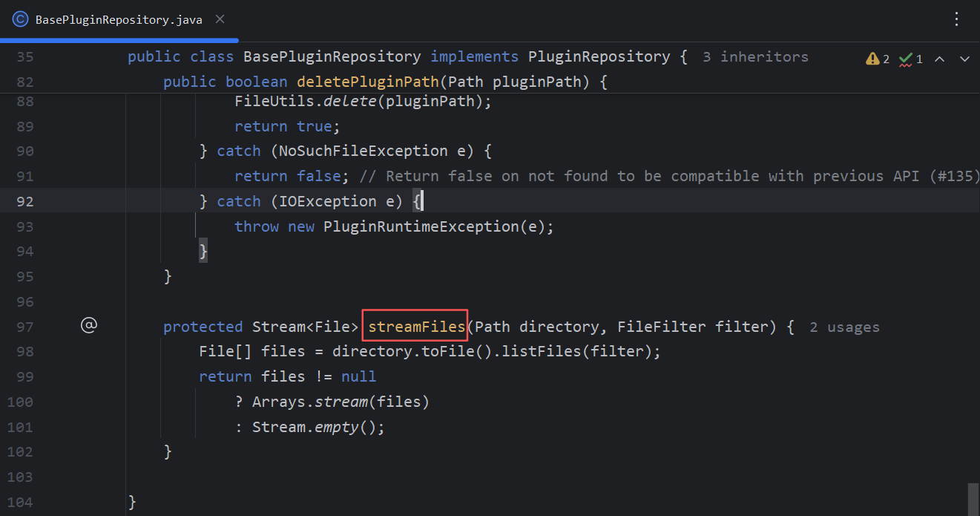The width and height of the screenshot is (980, 516).
Task: Open the '2 usages' inlay hint
Action: point(844,327)
